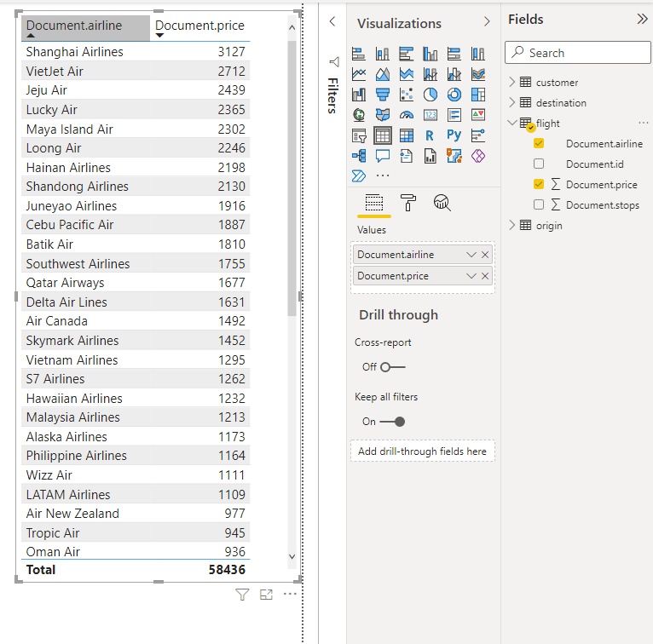Viewport: 653px width, 644px height.
Task: Select the Area chart visualization
Action: click(382, 74)
